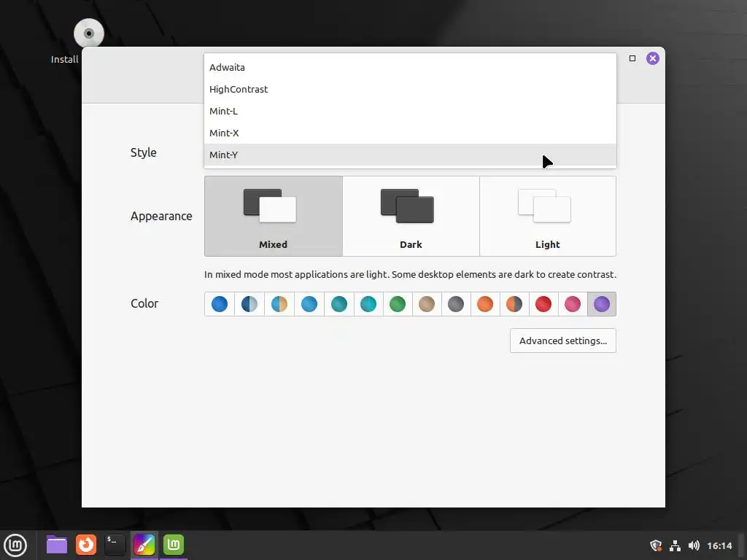Open the Terminal from the panel
This screenshot has width=747, height=560.
coord(115,545)
